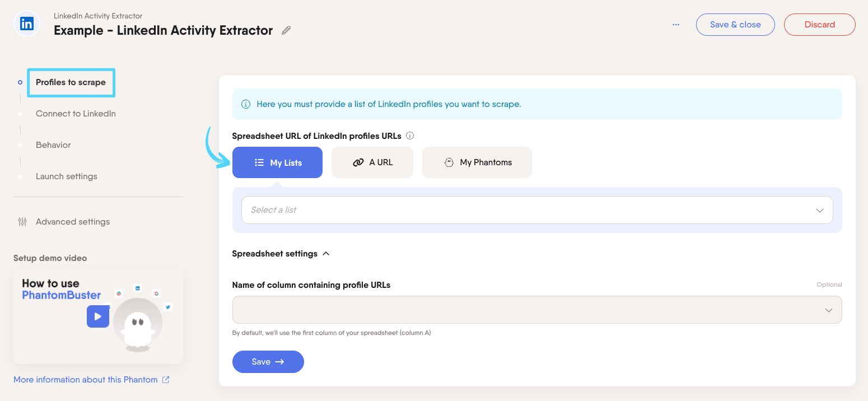
Task: Click the info icon in the blue banner
Action: pyautogui.click(x=245, y=104)
